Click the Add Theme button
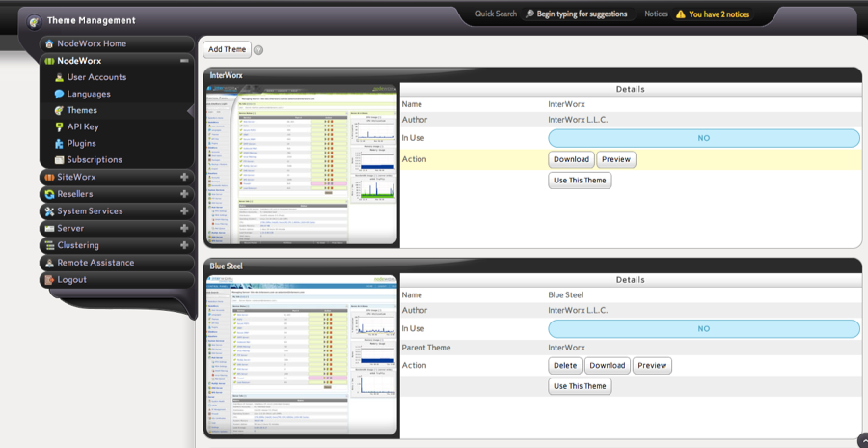868x448 pixels. 227,49
